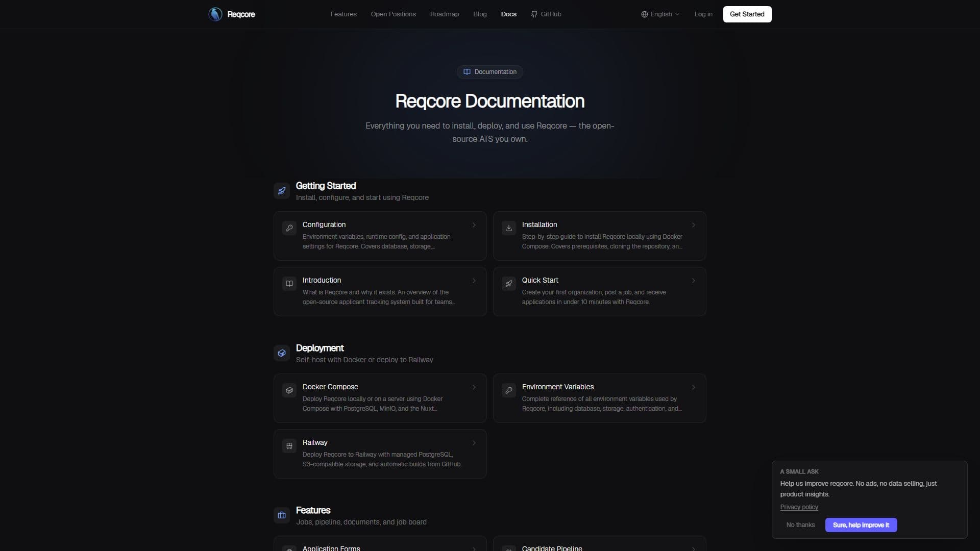Click the chevron on Configuration card
980x551 pixels.
pyautogui.click(x=474, y=225)
